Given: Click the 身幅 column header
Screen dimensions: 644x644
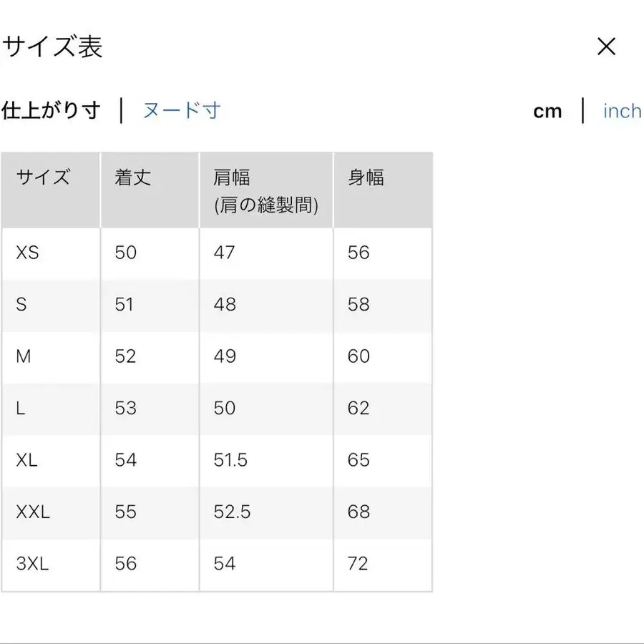Looking at the screenshot, I should [383, 178].
